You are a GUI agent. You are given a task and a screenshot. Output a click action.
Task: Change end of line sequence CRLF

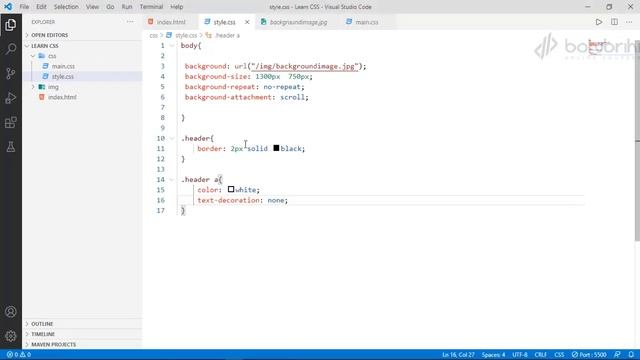540,355
